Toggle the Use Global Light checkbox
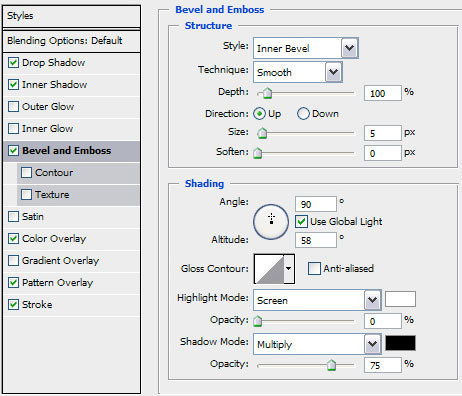 301,222
